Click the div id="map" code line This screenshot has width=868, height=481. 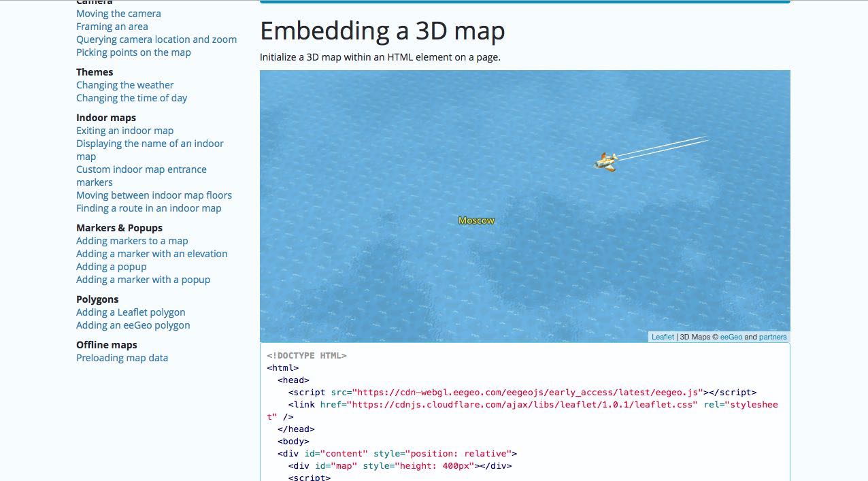point(400,466)
